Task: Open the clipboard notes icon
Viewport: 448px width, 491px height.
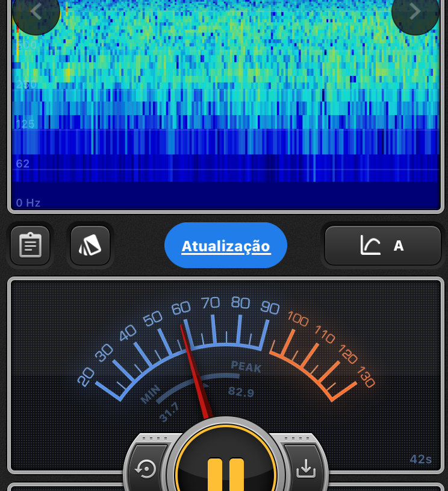Action: (x=30, y=245)
